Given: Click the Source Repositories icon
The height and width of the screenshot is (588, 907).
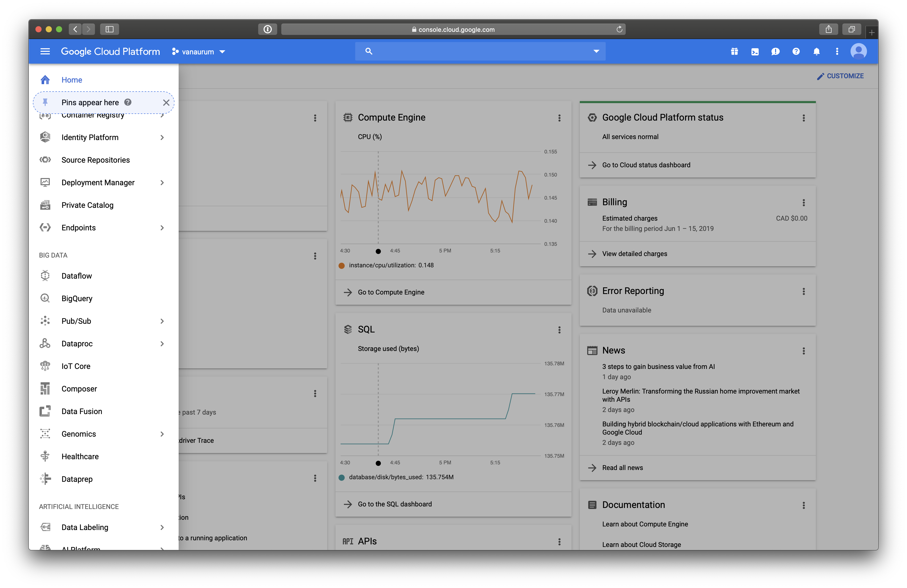Looking at the screenshot, I should [x=45, y=160].
